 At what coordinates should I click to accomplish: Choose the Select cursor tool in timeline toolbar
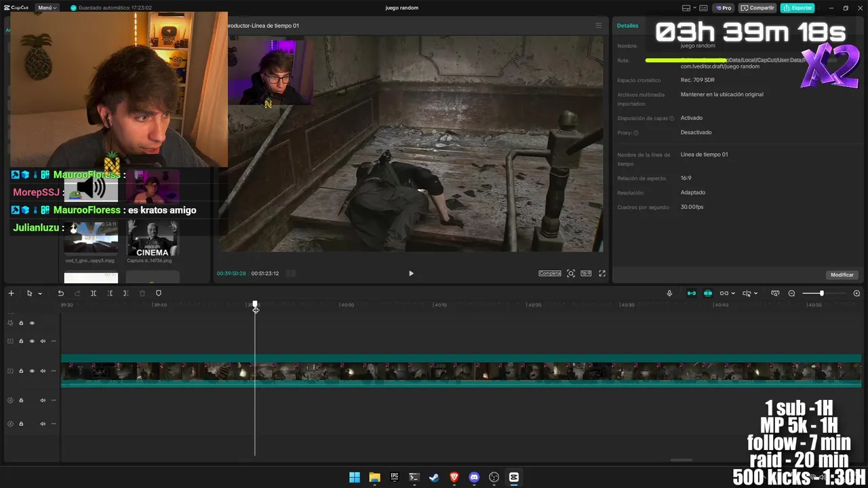[x=29, y=293]
